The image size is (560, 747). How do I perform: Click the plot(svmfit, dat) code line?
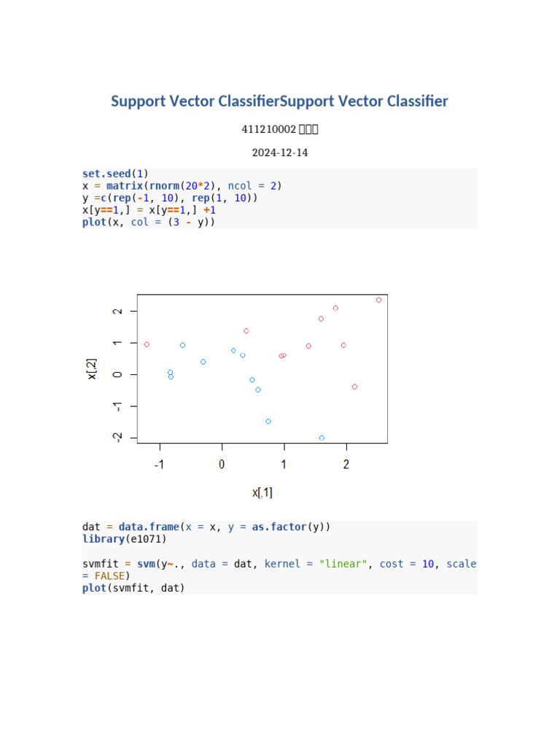(133, 588)
